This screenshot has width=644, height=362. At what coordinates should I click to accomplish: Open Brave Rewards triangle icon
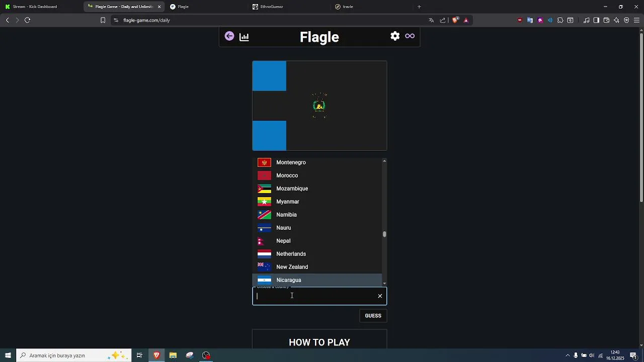(x=466, y=20)
